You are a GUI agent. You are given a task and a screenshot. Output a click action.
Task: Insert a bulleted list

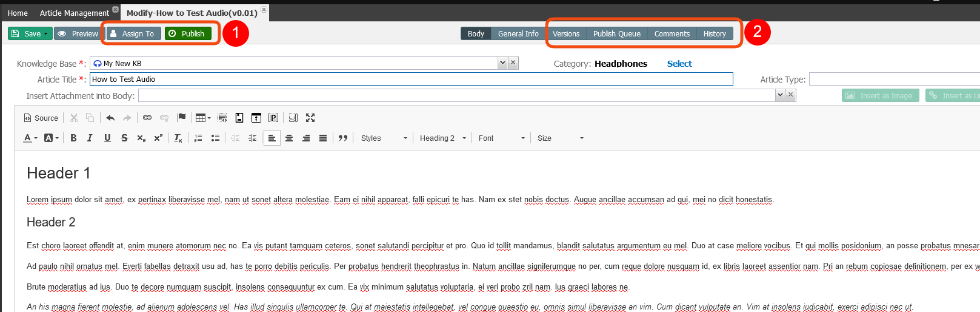(x=215, y=138)
